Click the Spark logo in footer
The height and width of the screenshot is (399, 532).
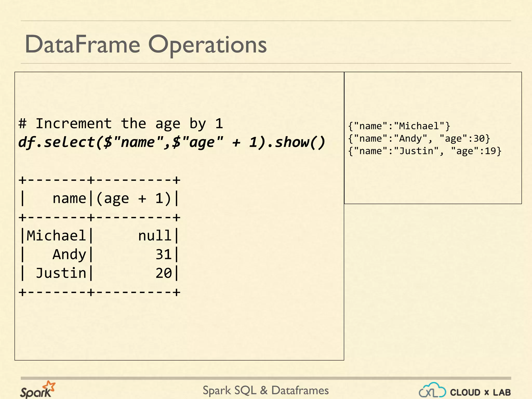pyautogui.click(x=37, y=390)
